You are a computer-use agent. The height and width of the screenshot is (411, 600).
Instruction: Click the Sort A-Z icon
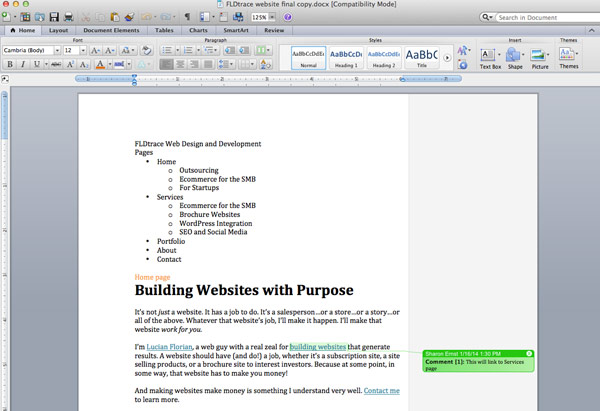coord(265,64)
